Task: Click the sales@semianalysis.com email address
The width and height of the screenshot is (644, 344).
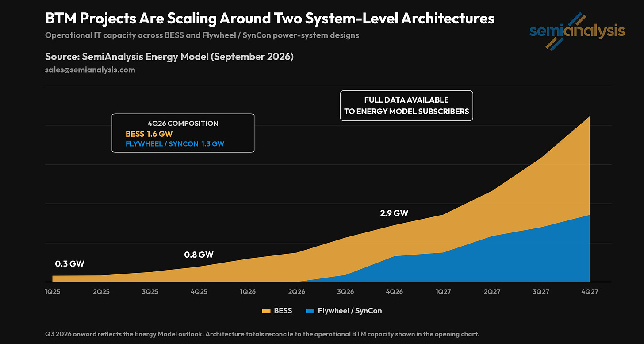Action: pyautogui.click(x=90, y=70)
